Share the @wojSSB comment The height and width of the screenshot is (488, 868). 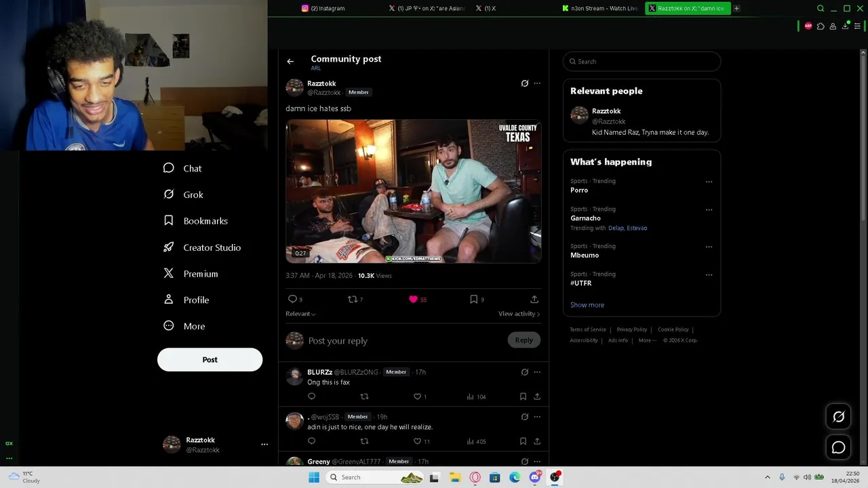[x=537, y=441]
